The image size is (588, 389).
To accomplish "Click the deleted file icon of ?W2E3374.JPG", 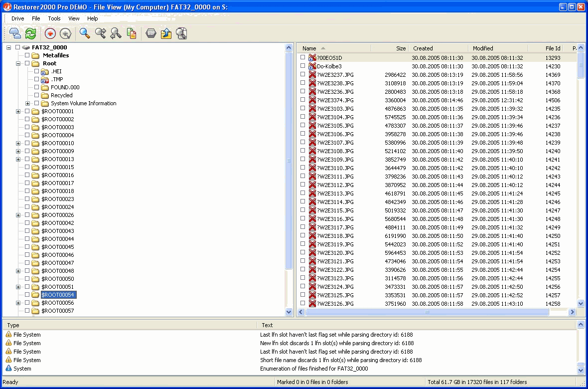I will [312, 100].
